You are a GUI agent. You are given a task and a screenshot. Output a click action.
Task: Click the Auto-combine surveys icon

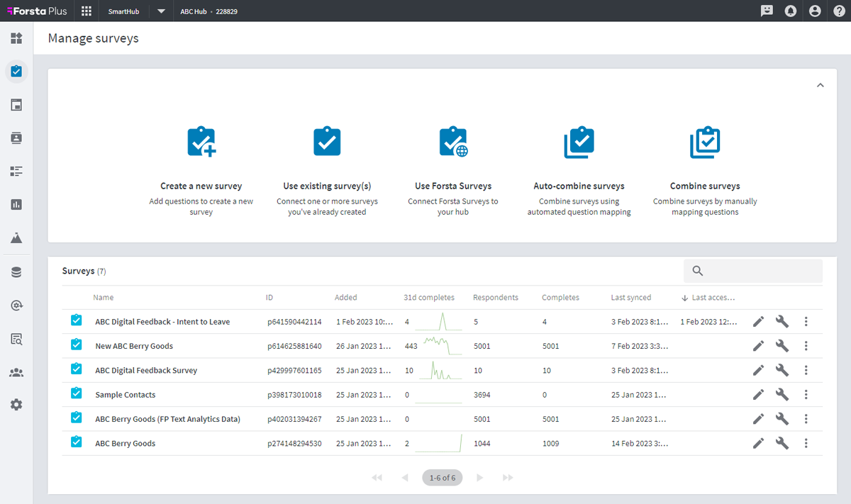point(579,142)
